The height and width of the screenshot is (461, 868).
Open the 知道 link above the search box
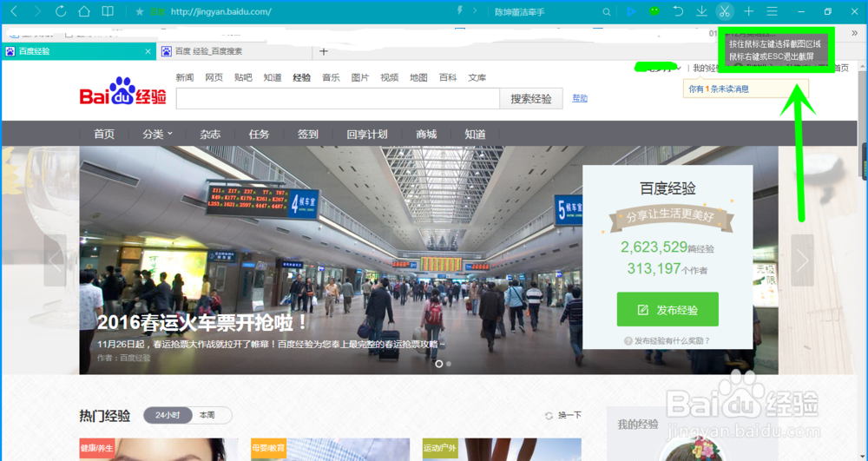click(x=273, y=77)
